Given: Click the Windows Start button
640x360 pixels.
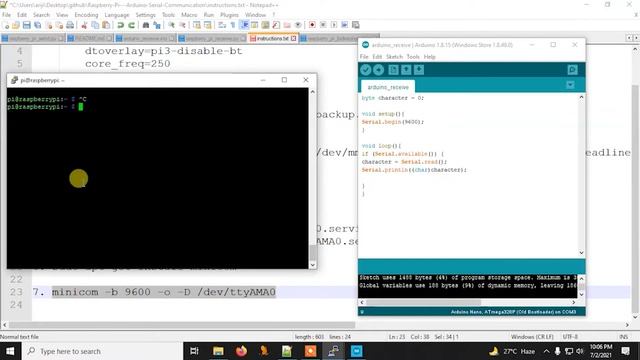Looking at the screenshot, I should [10, 351].
